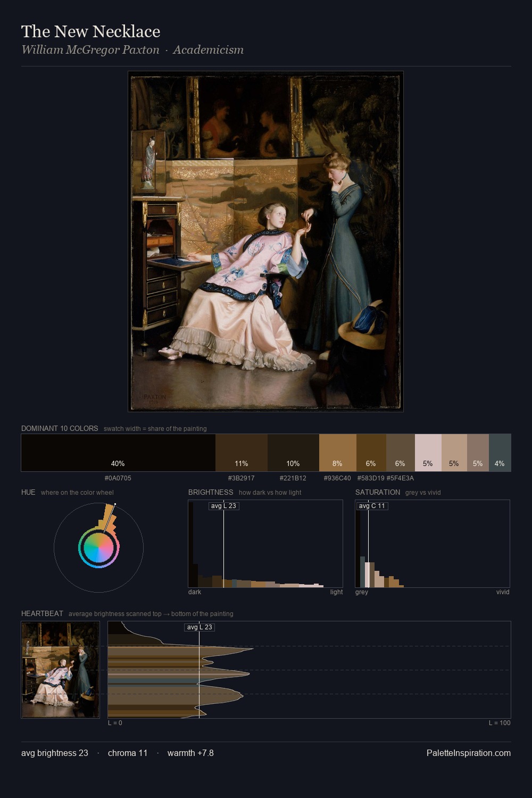The image size is (532, 798).
Task: Select the 40% near-black color swatch
Action: [118, 453]
